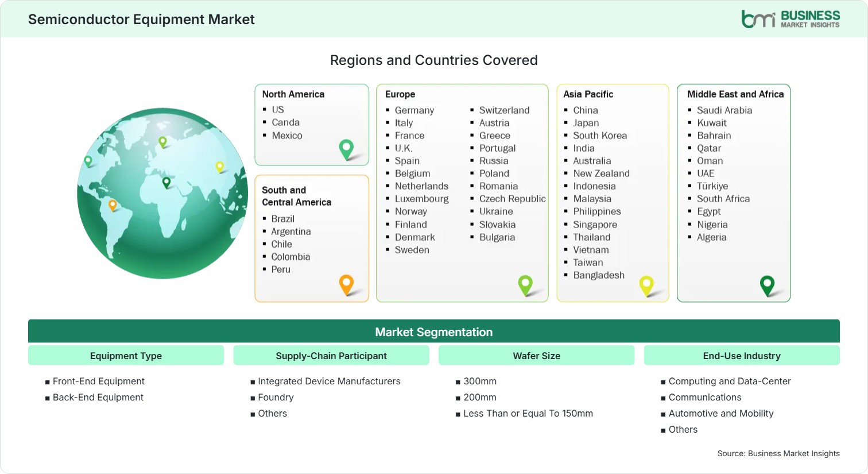Click 'Back-End Equipment' item
The height and width of the screenshot is (474, 868).
[x=98, y=397]
